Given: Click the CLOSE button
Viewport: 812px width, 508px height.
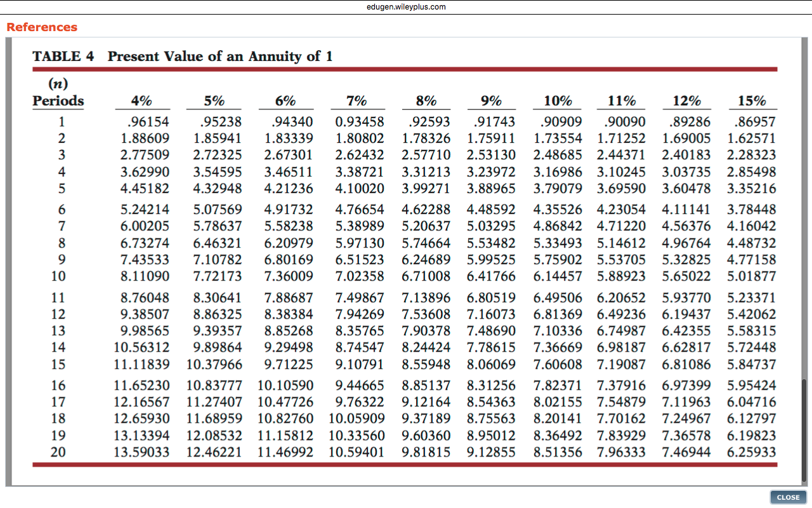Looking at the screenshot, I should point(788,497).
